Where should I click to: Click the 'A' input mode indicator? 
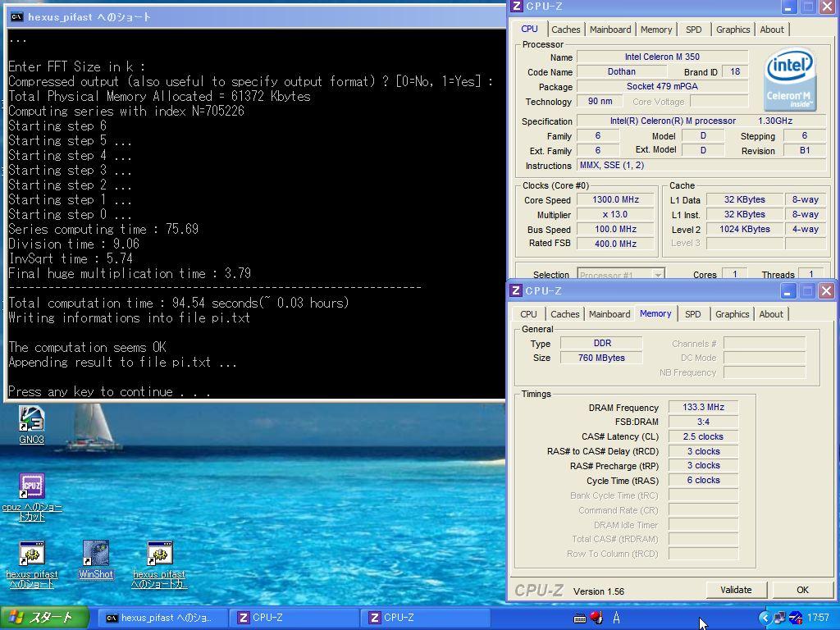[x=617, y=618]
